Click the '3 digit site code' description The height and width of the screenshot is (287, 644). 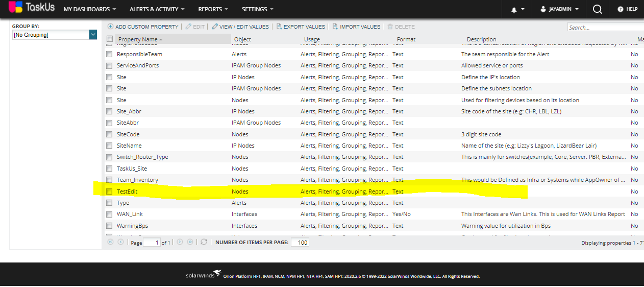click(x=481, y=134)
